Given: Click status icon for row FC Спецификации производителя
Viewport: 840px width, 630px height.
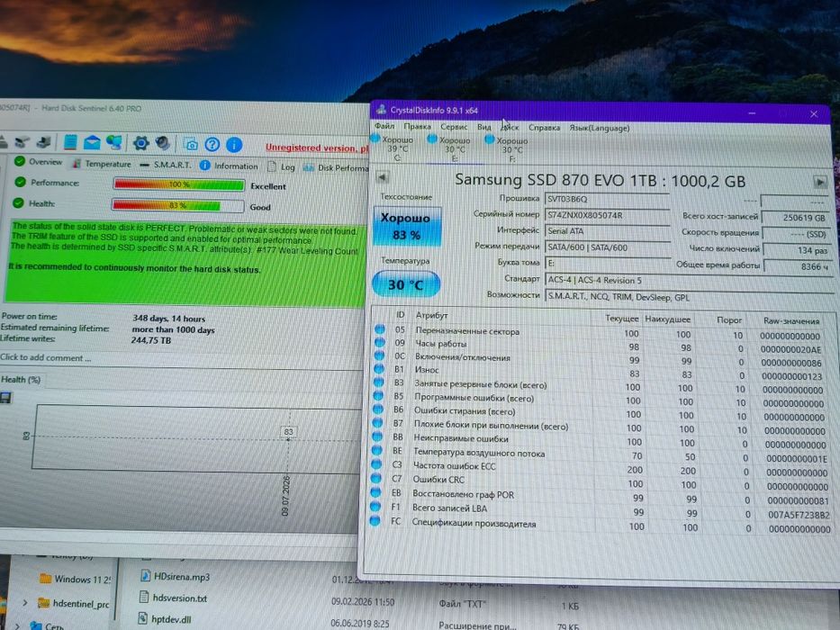Looking at the screenshot, I should [x=375, y=520].
